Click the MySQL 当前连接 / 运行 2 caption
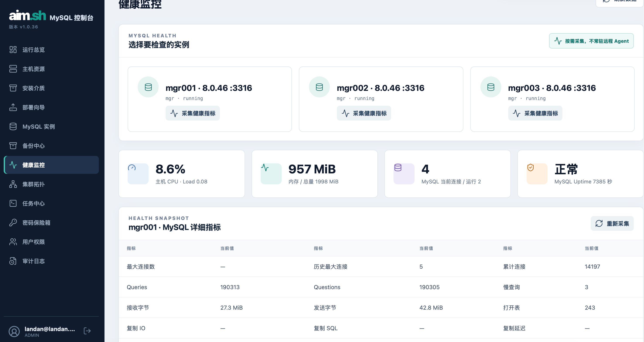Viewport: 644px width, 342px height. (x=451, y=182)
